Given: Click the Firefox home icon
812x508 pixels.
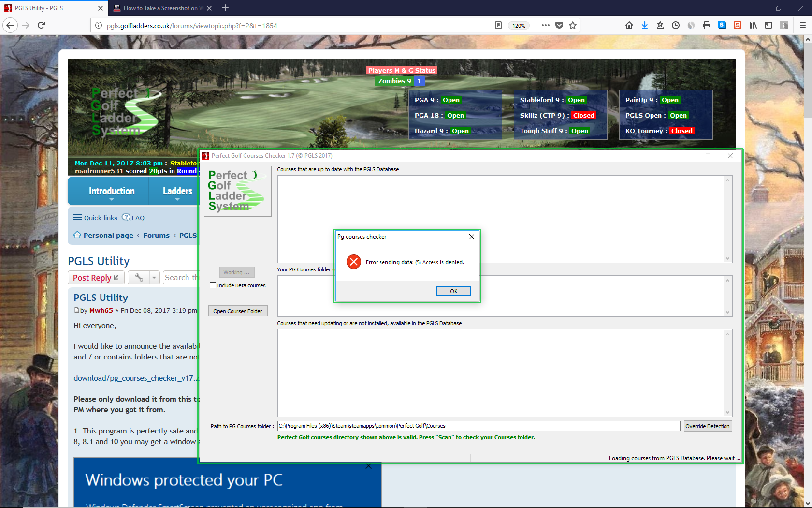Looking at the screenshot, I should pos(629,25).
